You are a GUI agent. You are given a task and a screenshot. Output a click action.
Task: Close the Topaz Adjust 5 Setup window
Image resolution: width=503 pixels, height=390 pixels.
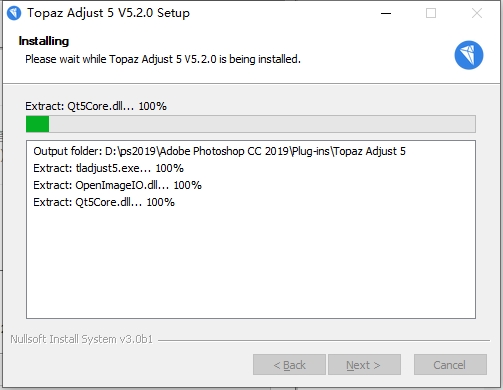477,13
